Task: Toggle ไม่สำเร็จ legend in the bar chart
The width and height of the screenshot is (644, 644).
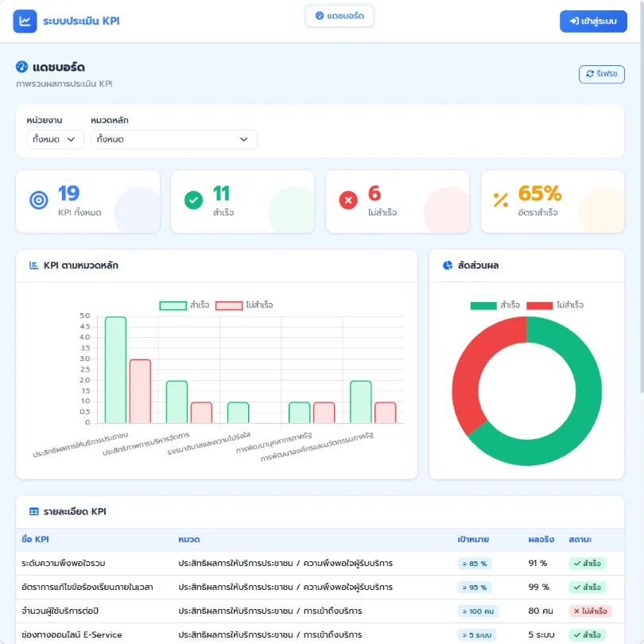Action: [x=244, y=305]
